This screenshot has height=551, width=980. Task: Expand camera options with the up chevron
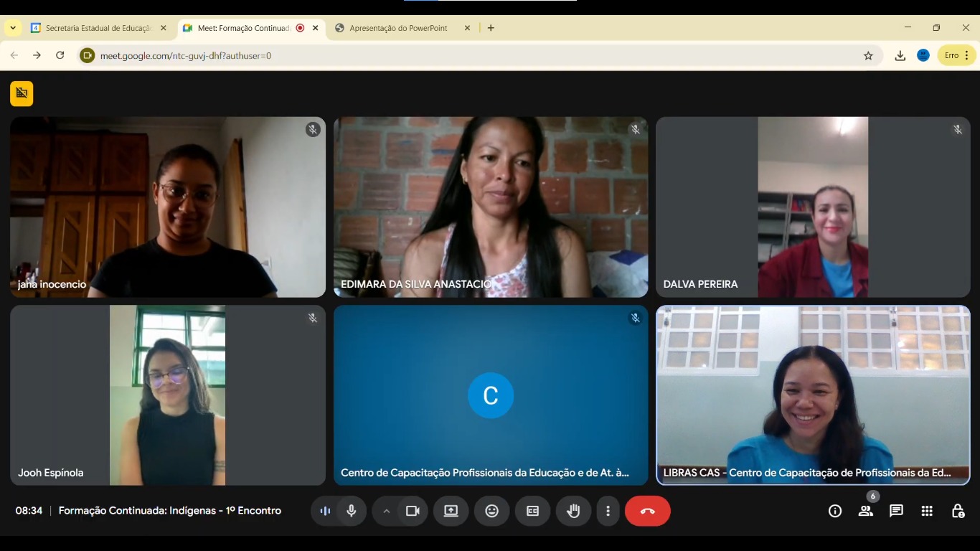tap(386, 511)
